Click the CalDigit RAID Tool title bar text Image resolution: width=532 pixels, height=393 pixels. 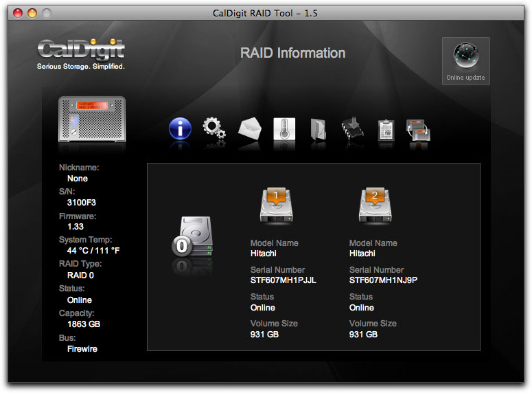pyautogui.click(x=265, y=13)
